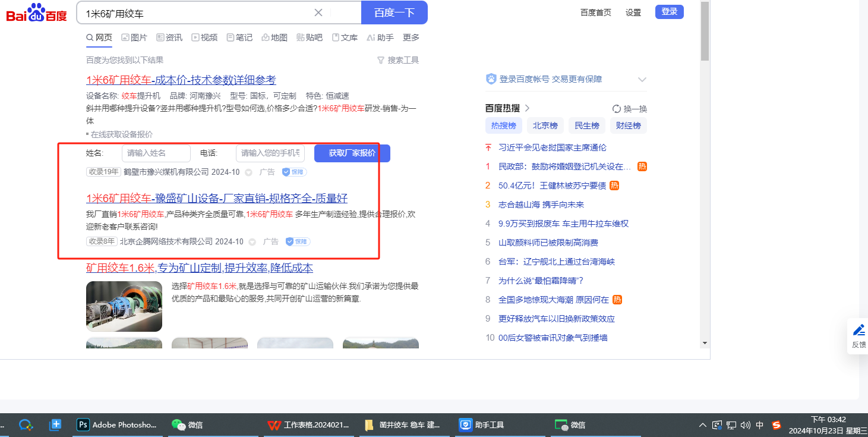Open result 1米6矿用绞车-成本价-技术参数详细参考
This screenshot has width=868, height=437.
[181, 80]
